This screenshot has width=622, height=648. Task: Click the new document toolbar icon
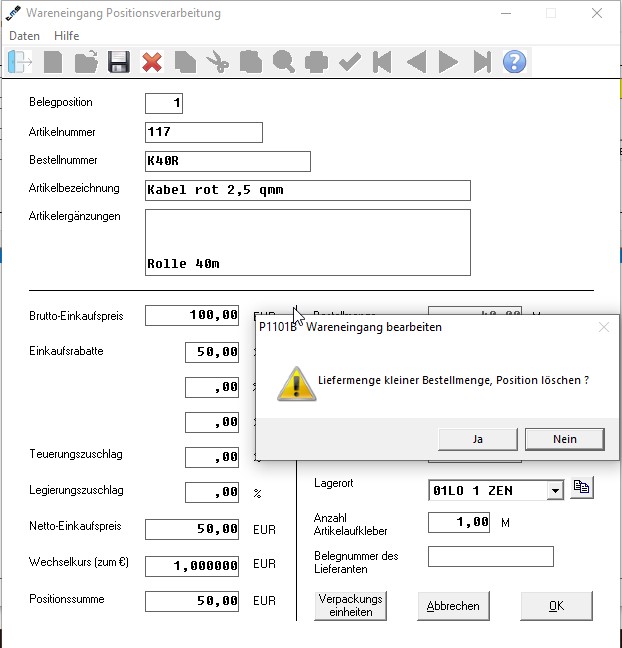53,62
